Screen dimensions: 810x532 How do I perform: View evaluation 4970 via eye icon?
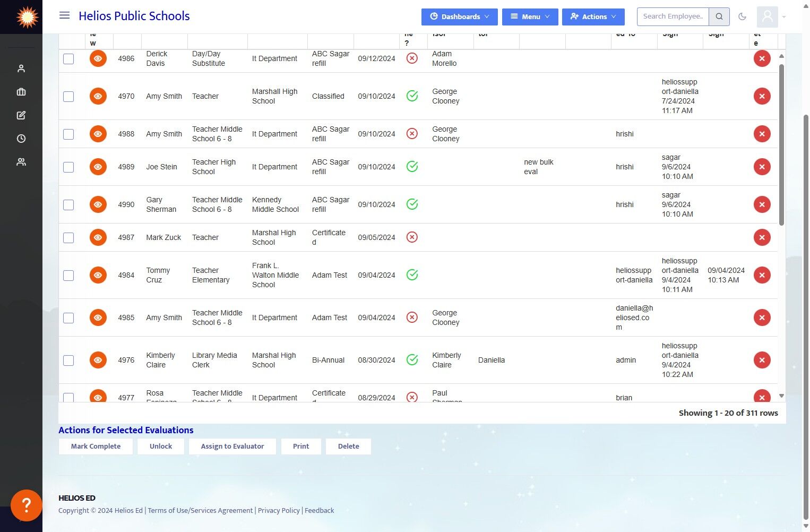pos(98,96)
